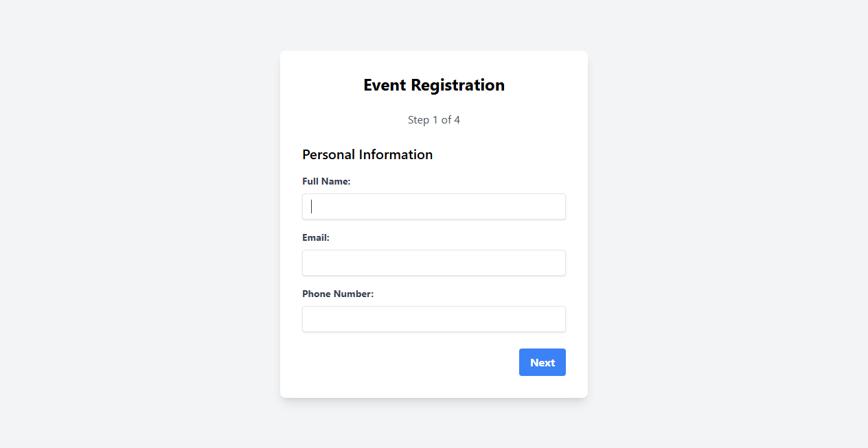Place cursor in the field under Full Name
The height and width of the screenshot is (448, 868).
click(434, 207)
